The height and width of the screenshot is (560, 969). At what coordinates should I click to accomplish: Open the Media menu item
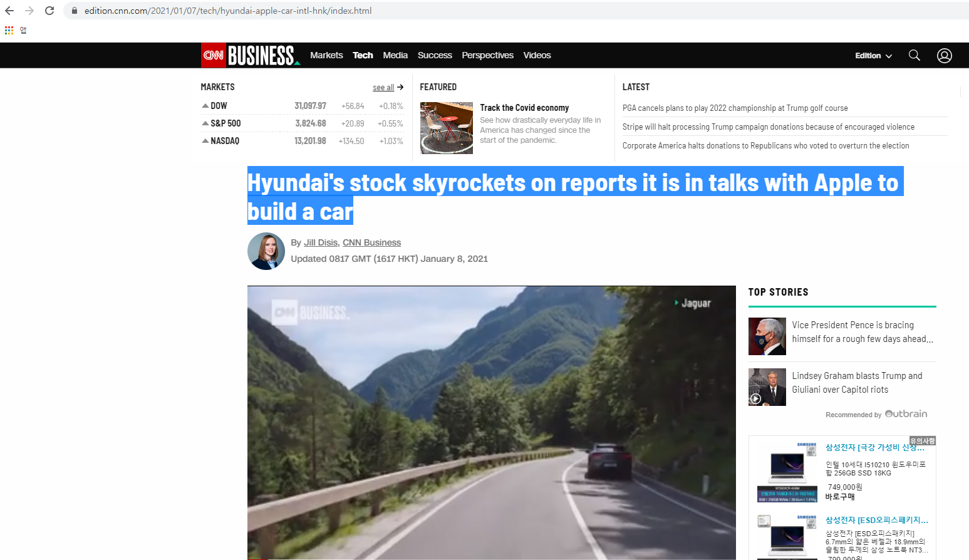395,55
